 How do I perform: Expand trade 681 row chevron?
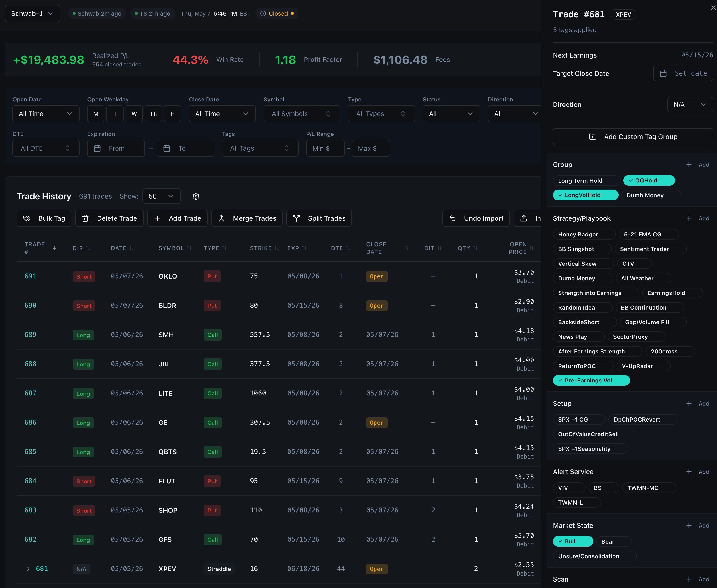28,569
